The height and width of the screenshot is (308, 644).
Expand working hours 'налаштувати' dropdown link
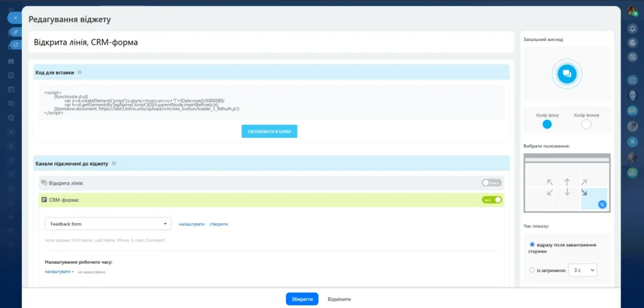pyautogui.click(x=60, y=271)
